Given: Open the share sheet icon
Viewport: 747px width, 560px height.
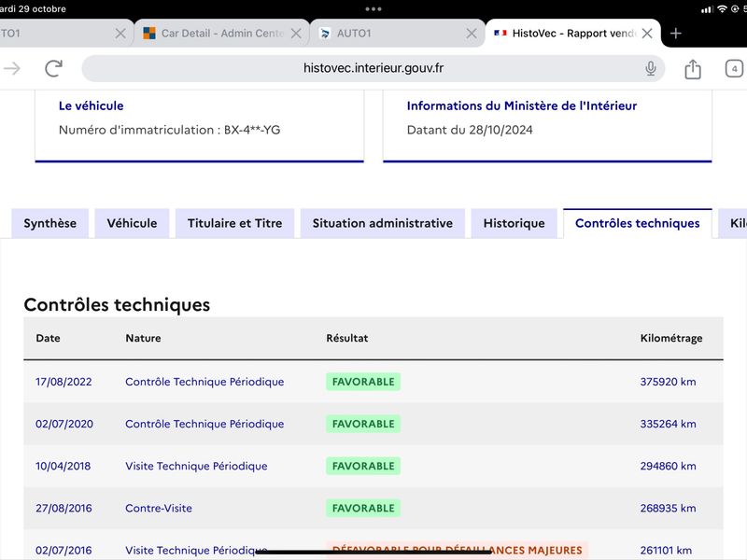Looking at the screenshot, I should [693, 69].
